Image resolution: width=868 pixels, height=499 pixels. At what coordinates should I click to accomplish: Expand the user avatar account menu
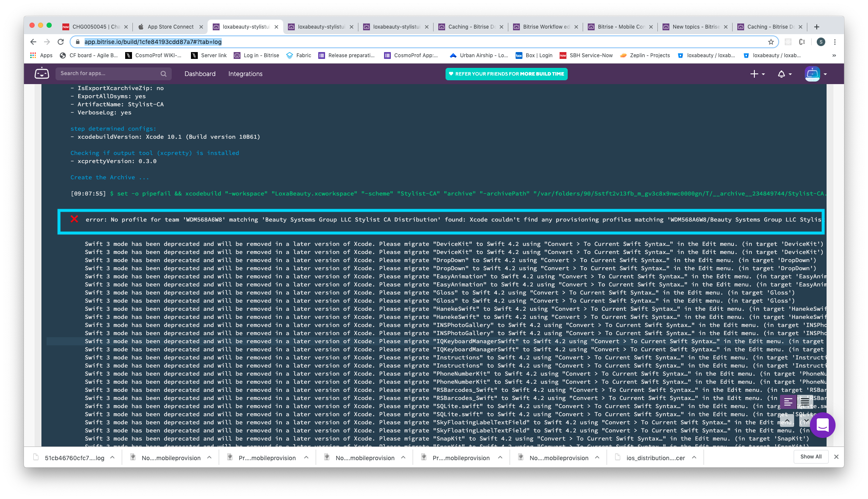click(x=816, y=74)
